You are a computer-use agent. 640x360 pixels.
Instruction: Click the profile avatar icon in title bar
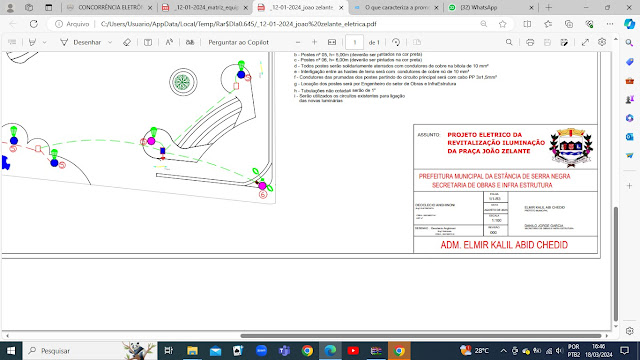tap(10, 7)
